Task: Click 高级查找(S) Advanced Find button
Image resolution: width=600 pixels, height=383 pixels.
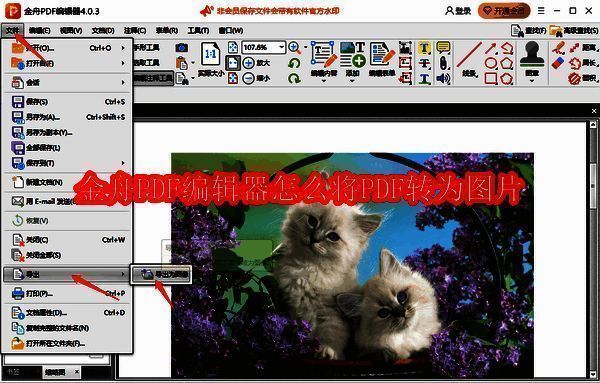Action: 574,31
